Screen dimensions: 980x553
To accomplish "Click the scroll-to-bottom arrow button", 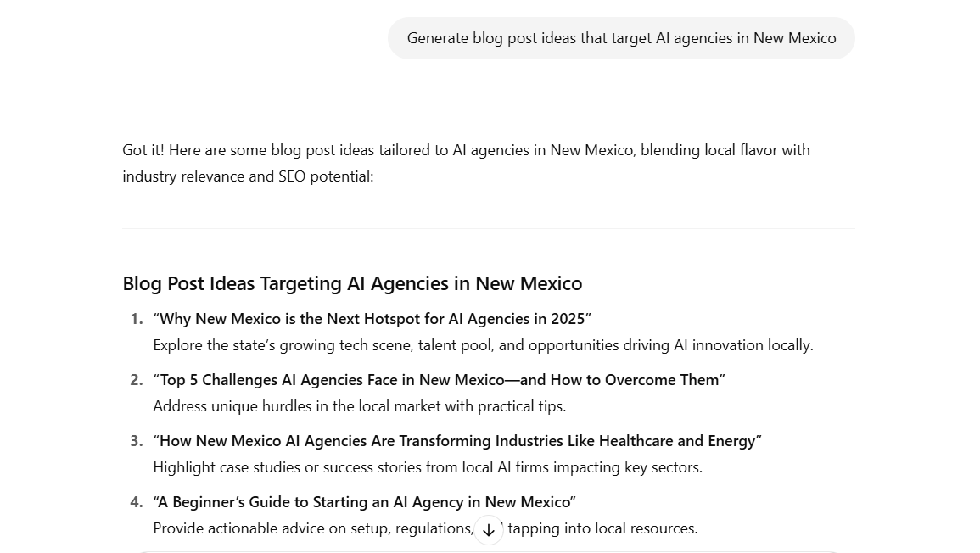I will coord(489,529).
